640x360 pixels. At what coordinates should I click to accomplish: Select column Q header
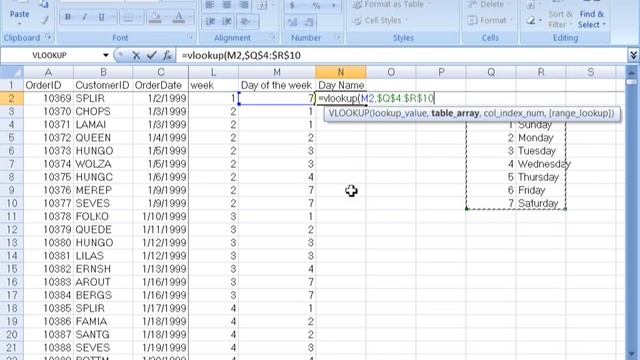tap(491, 73)
